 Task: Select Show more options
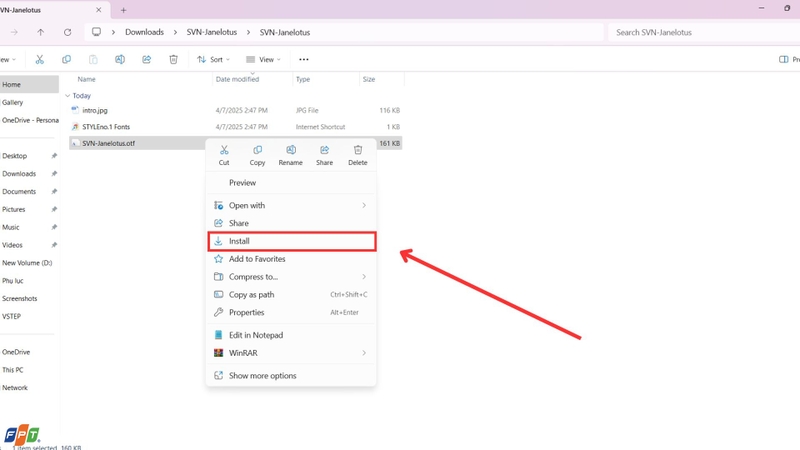coord(291,376)
